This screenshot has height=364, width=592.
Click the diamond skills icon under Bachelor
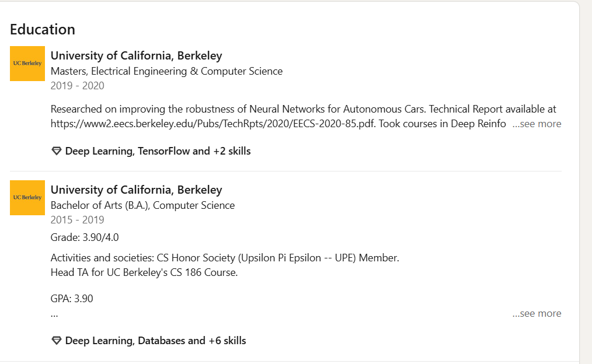[x=56, y=341]
